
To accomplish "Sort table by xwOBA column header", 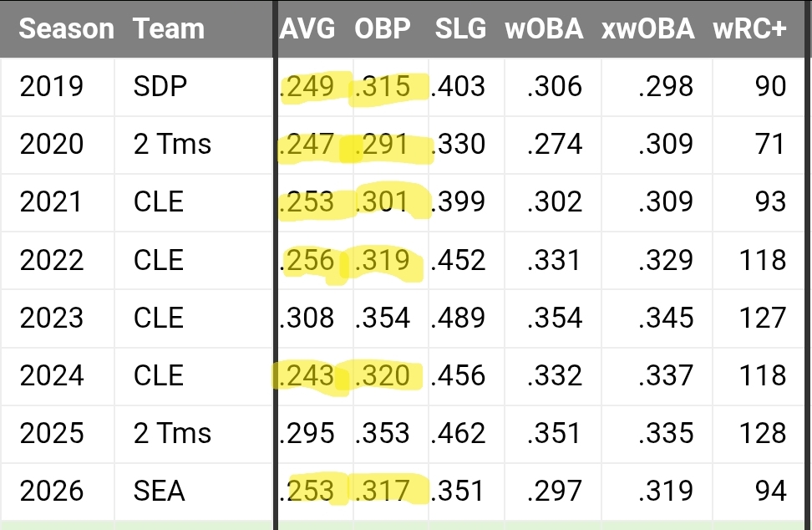I will point(647,28).
